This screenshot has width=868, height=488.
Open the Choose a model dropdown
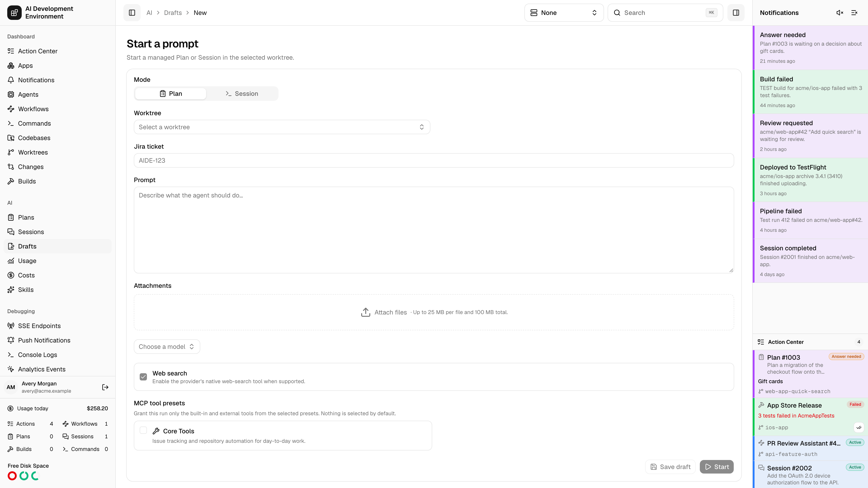pyautogui.click(x=167, y=347)
